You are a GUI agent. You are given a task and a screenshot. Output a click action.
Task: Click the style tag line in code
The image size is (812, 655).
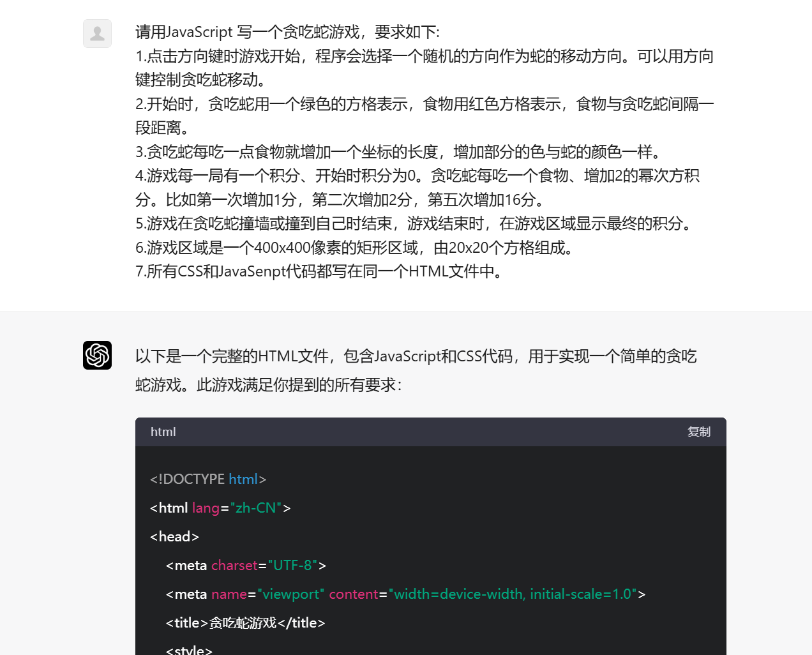coord(189,649)
